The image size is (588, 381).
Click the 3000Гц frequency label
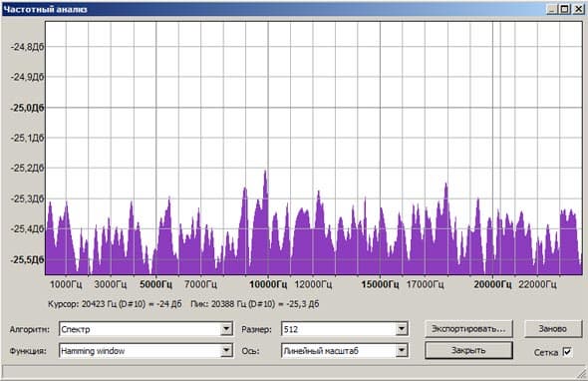click(111, 284)
